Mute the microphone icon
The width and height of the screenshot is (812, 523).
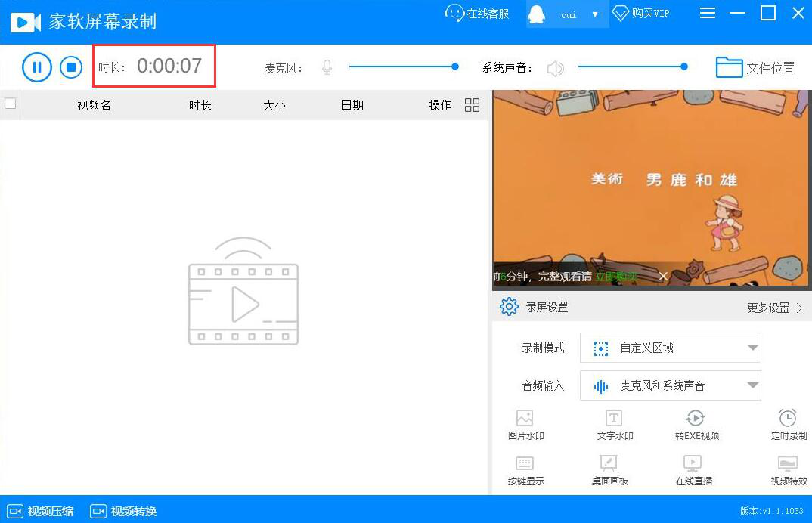pos(327,67)
